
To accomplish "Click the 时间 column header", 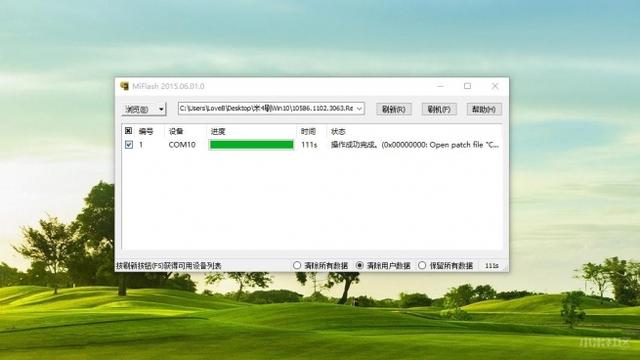I will (308, 131).
